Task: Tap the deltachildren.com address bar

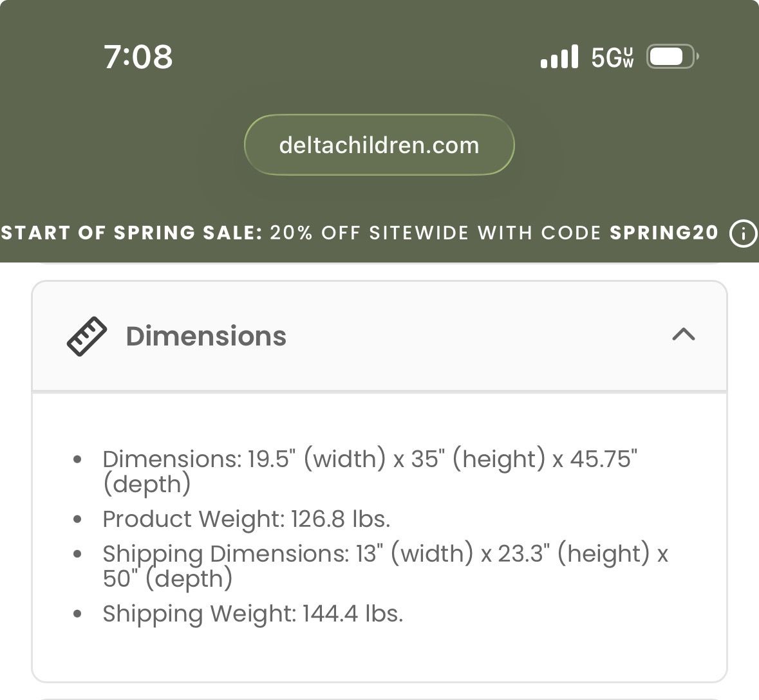Action: point(379,145)
